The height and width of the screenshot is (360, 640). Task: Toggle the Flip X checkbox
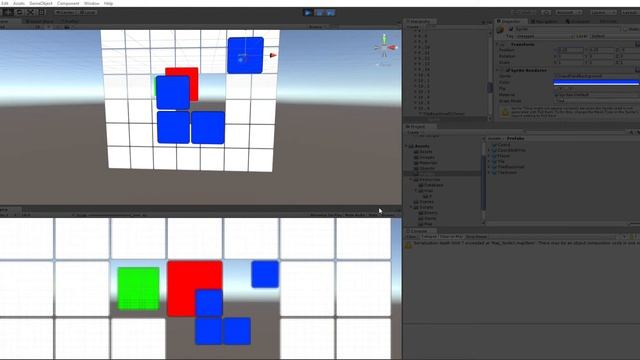click(557, 88)
